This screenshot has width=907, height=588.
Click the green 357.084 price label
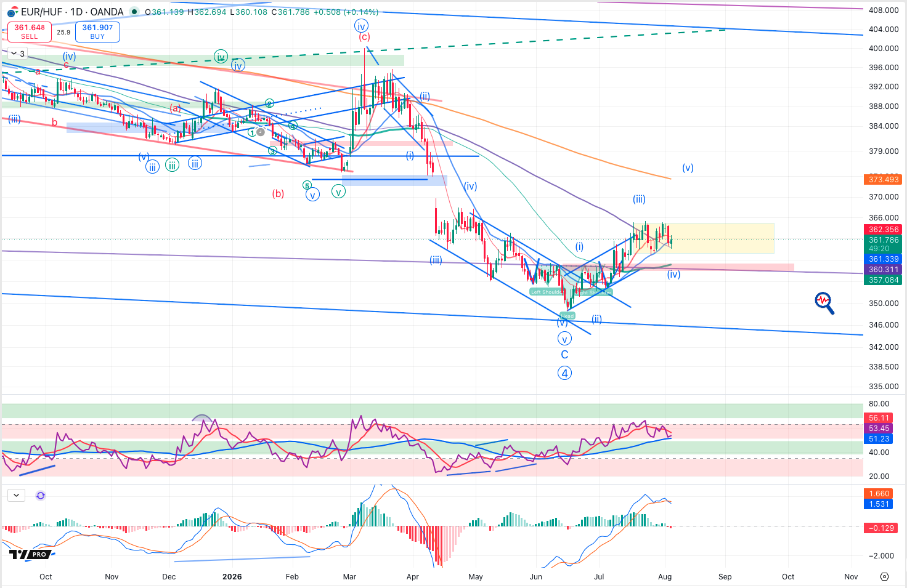(884, 280)
